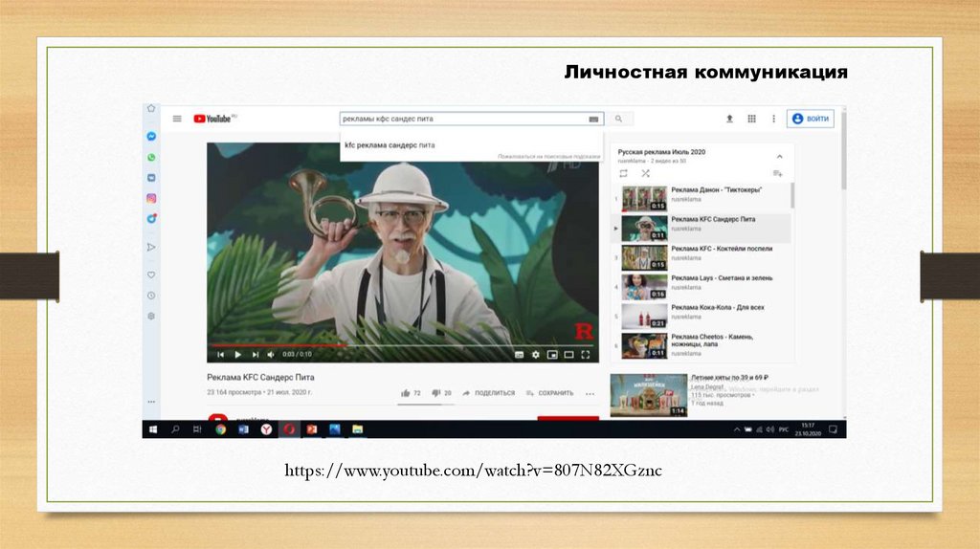The image size is (980, 549).
Task: Click previous video button in player
Action: (x=221, y=355)
